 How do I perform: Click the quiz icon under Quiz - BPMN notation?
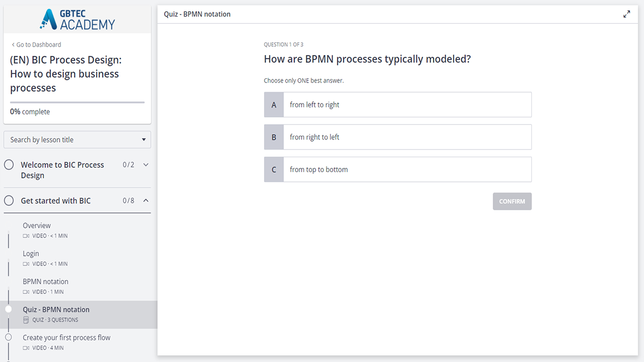point(26,320)
